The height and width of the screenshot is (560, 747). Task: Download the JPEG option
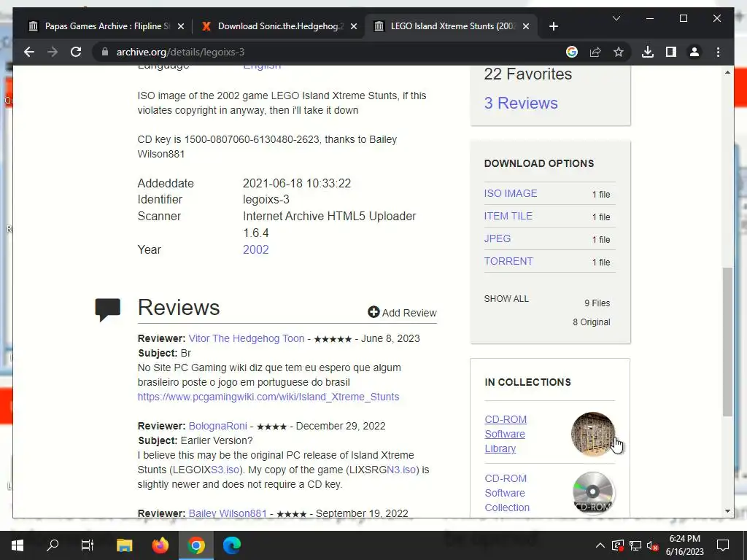coord(497,238)
